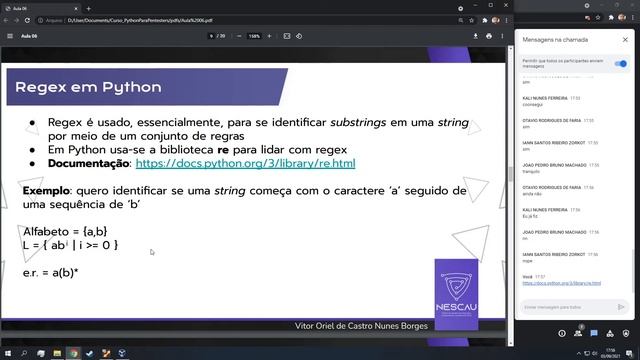
Task: Open Extensions puzzle icon in PDF window
Action: [x=485, y=20]
